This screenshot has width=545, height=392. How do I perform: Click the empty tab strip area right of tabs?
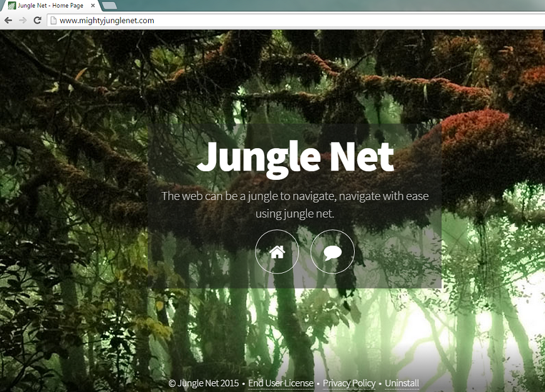(x=314, y=6)
